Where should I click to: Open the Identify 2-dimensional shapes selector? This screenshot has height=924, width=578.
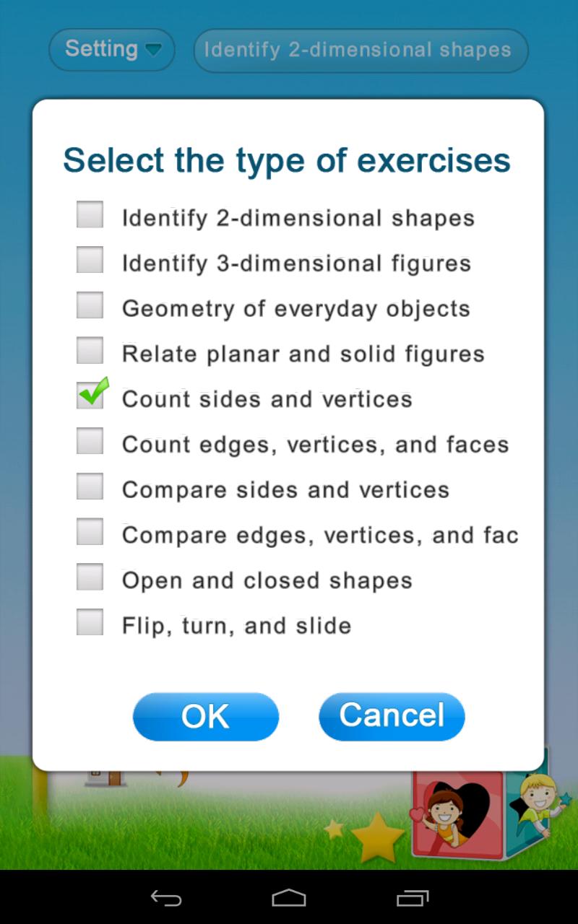click(x=360, y=51)
